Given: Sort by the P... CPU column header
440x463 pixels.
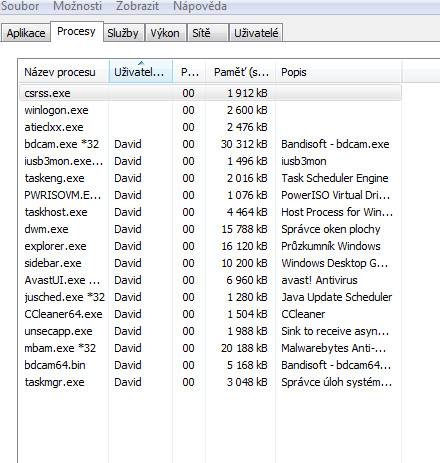Looking at the screenshot, I should point(189,72).
